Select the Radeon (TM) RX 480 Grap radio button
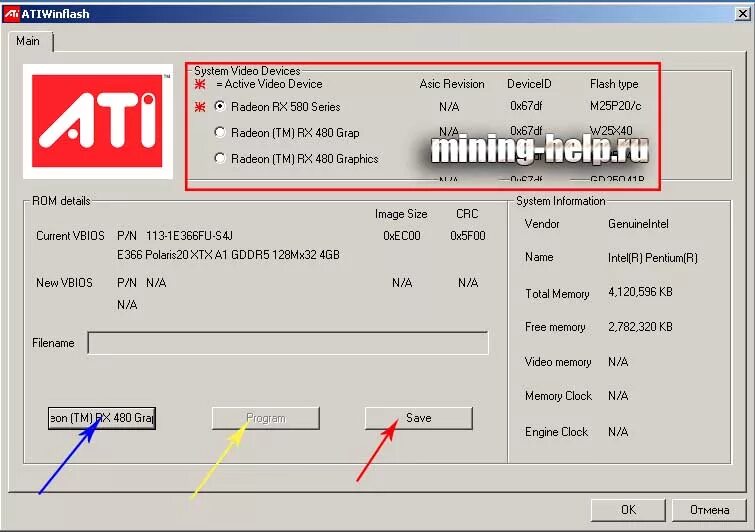The width and height of the screenshot is (755, 532). (x=220, y=132)
